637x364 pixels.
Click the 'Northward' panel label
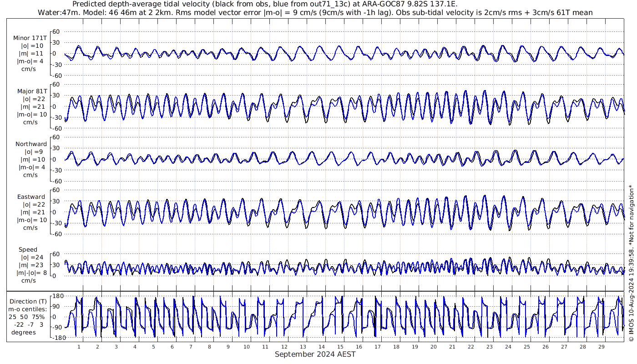30,144
